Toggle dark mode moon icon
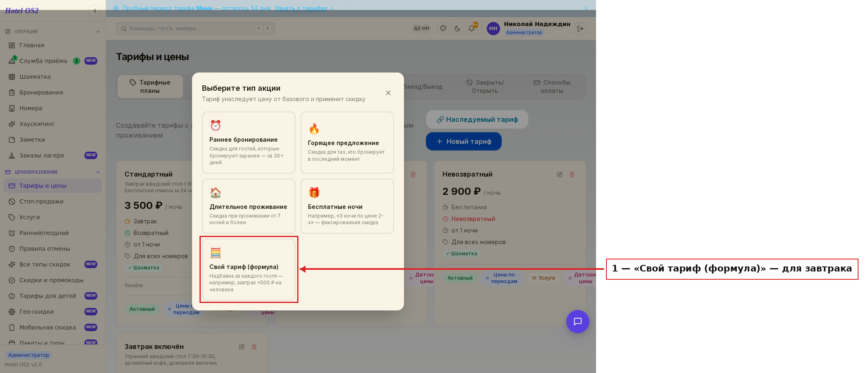 point(457,29)
